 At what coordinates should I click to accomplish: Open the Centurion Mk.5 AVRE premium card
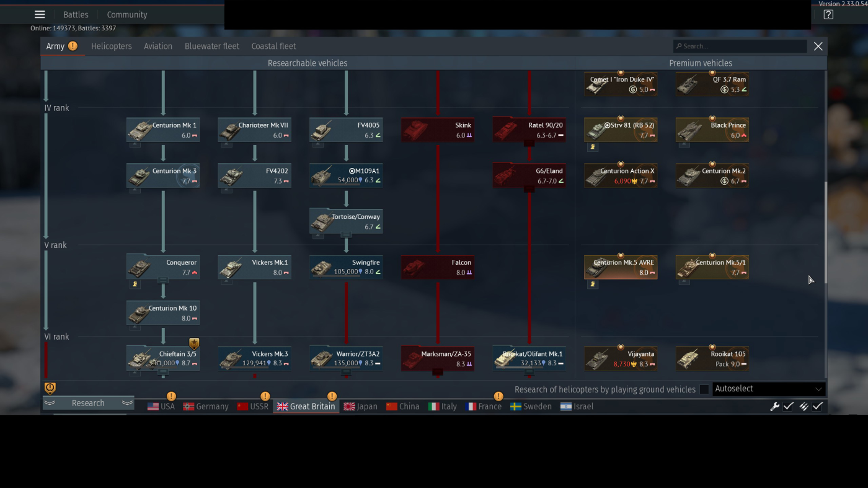pos(621,268)
